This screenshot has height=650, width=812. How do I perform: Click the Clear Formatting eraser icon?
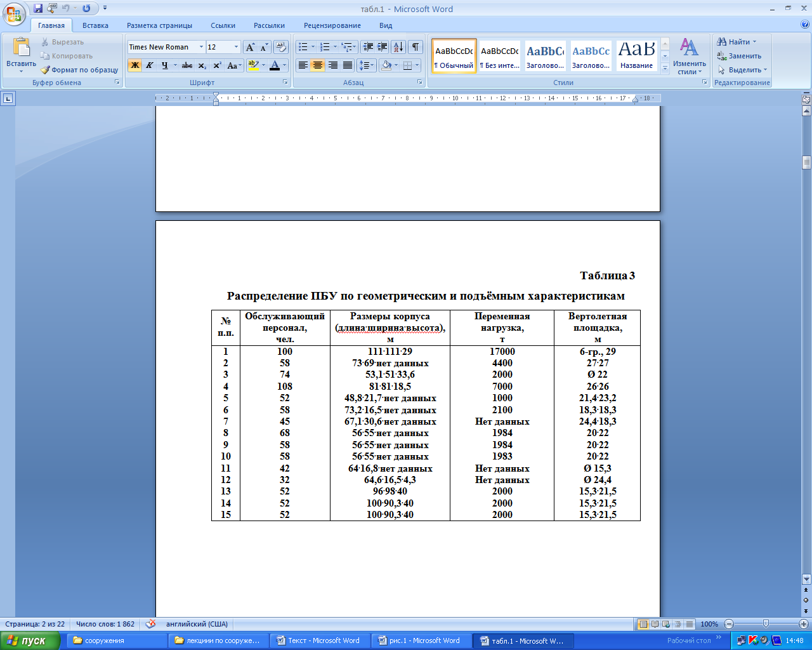(281, 47)
